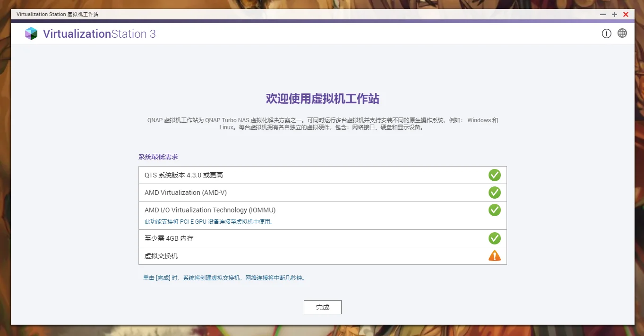Click the window title Virtualization Station 虚拟机工作站
The height and width of the screenshot is (336, 644).
click(57, 14)
